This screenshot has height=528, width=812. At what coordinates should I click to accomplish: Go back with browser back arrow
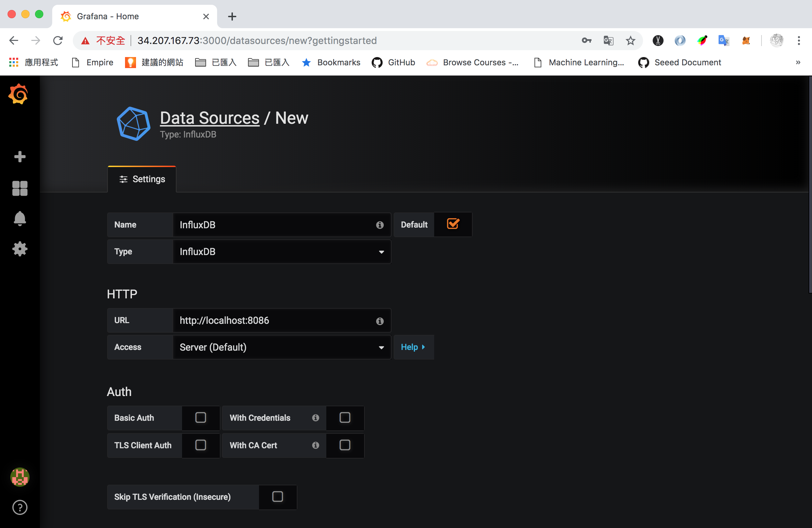pos(14,41)
